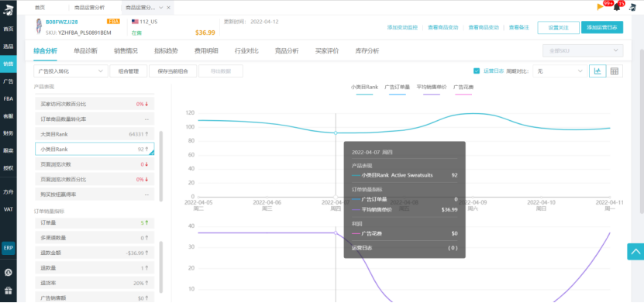Switch to the line chart view
644x303 pixels.
point(598,71)
